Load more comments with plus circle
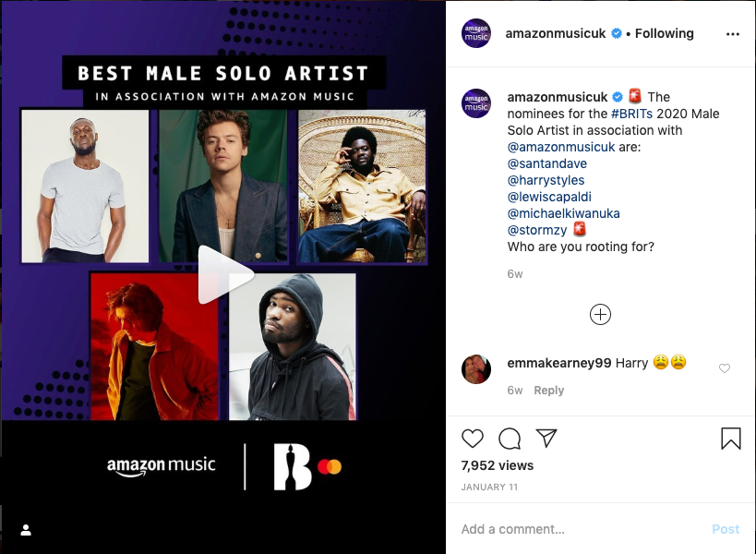This screenshot has height=554, width=756. [x=600, y=314]
